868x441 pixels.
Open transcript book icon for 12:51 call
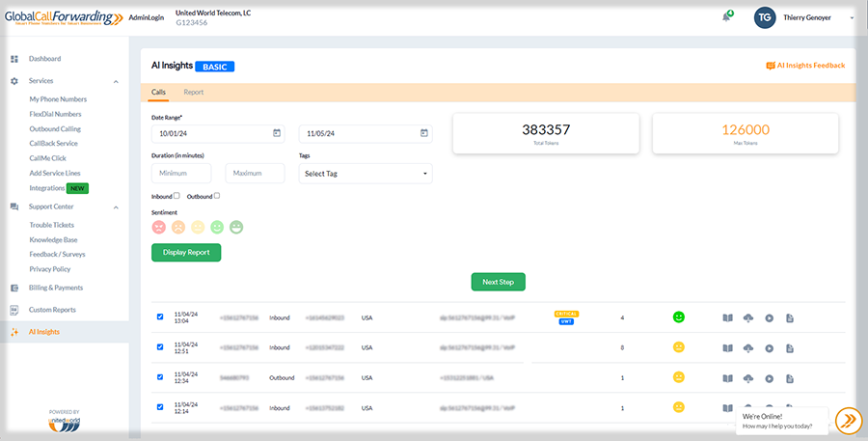click(x=727, y=348)
